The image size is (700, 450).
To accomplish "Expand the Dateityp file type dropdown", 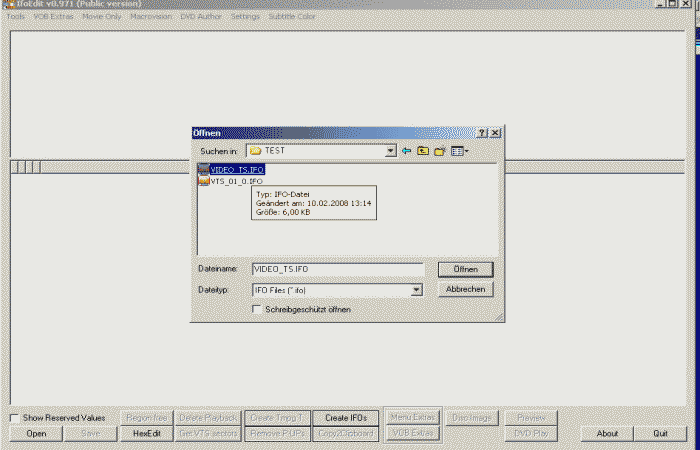I will click(x=417, y=290).
